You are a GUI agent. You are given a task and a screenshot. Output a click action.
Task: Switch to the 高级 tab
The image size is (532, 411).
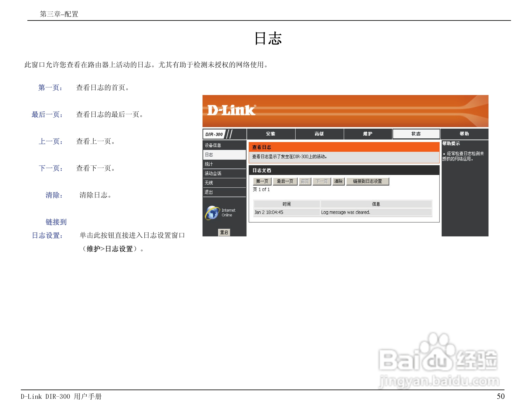319,134
